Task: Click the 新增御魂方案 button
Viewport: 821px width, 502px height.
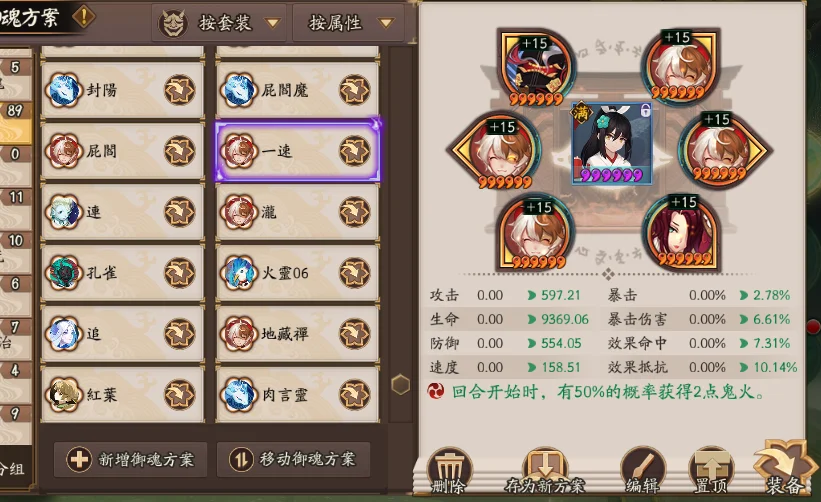Action: click(x=131, y=459)
